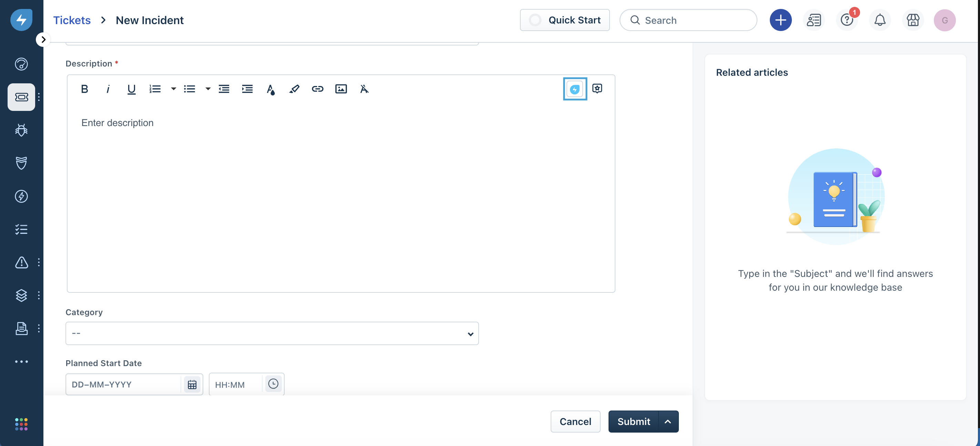This screenshot has height=446, width=980.
Task: Toggle the Quick Start switch
Action: pos(534,19)
